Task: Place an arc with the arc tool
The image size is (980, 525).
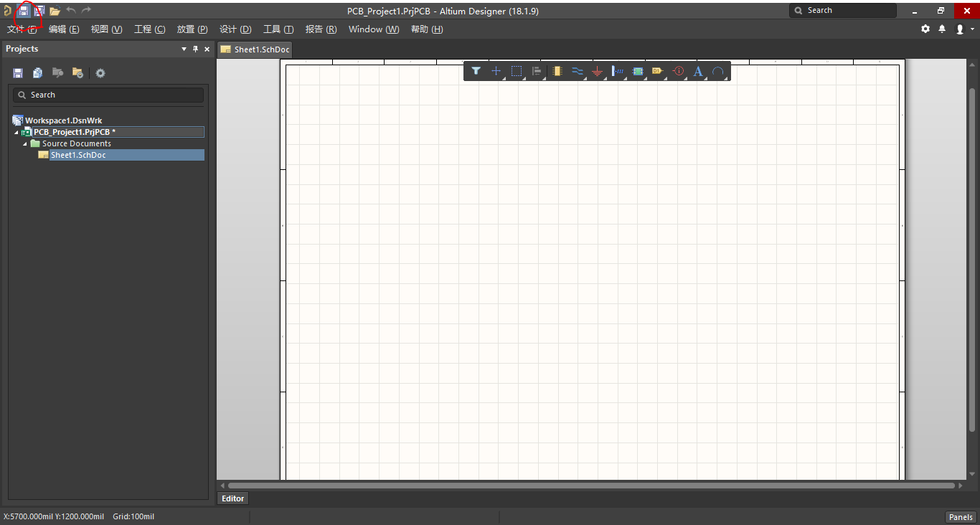Action: [x=719, y=71]
